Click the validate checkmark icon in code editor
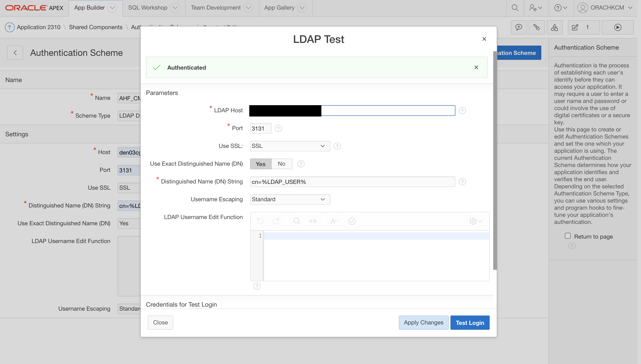 (352, 221)
